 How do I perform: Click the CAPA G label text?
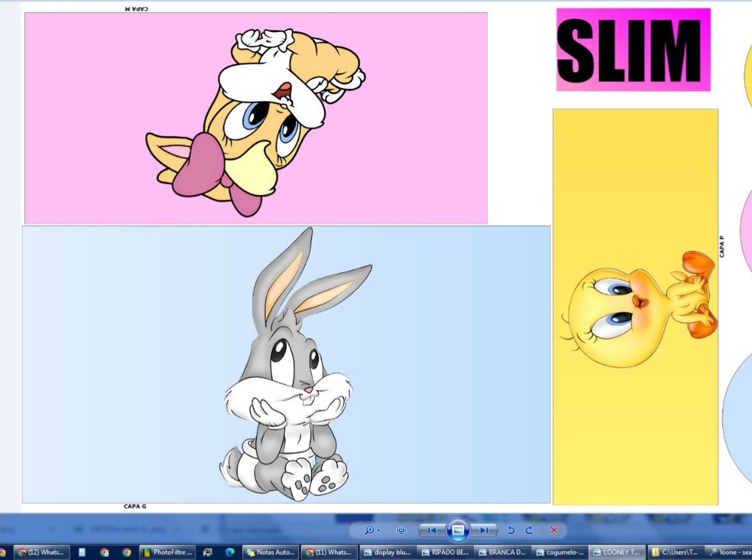(135, 507)
